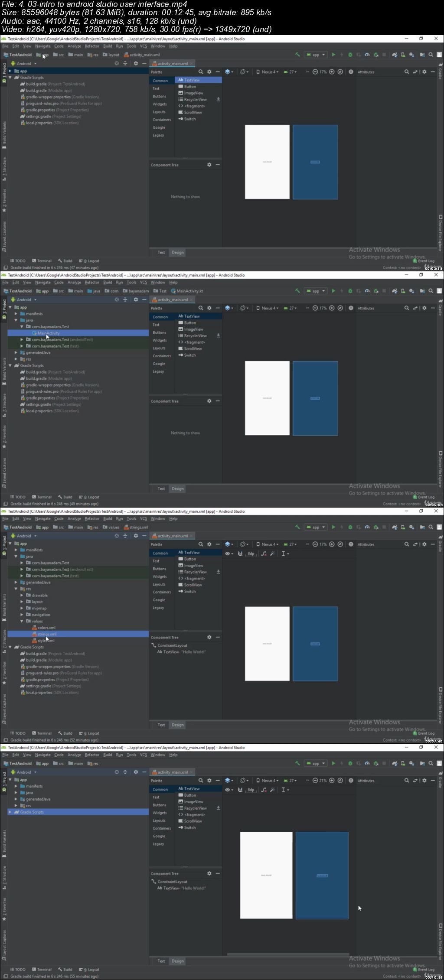Clear all constraints icon in bottom frame

(264, 790)
